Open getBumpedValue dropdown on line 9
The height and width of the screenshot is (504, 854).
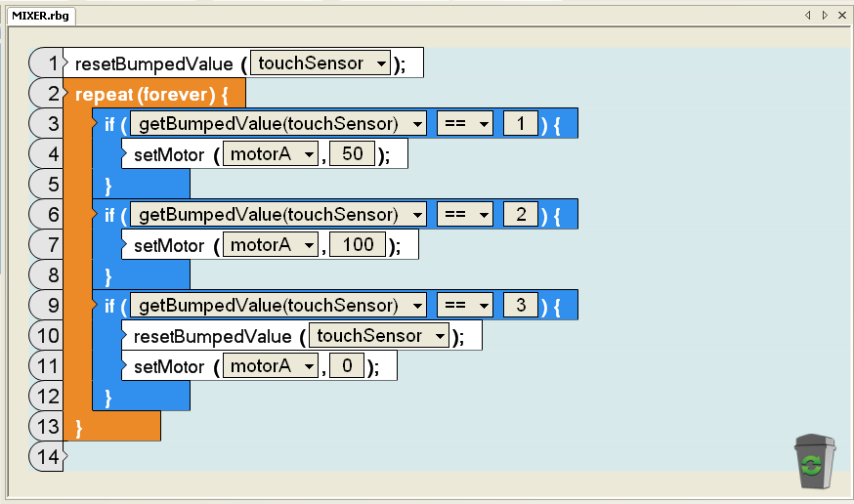click(278, 306)
